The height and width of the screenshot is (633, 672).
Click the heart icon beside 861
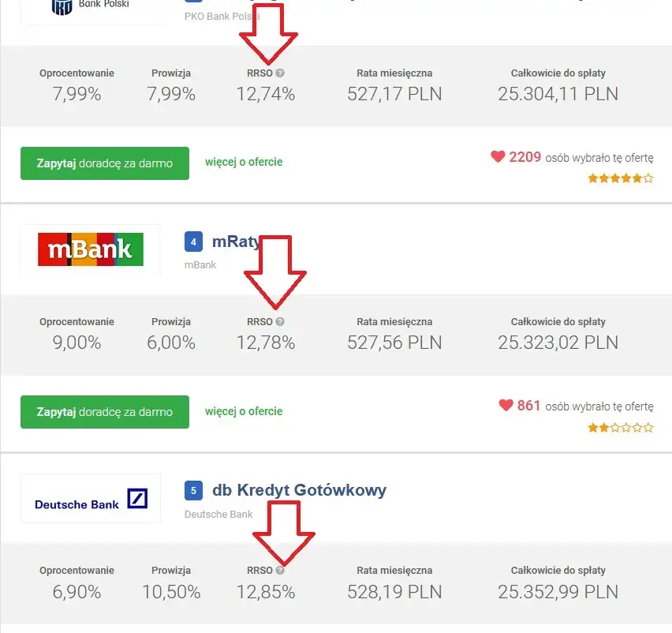point(506,406)
